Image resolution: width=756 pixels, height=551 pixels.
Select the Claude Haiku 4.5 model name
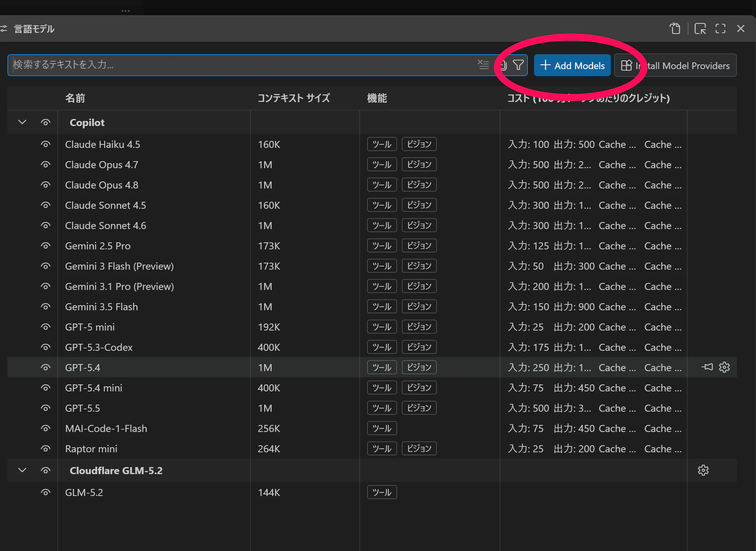pyautogui.click(x=103, y=144)
